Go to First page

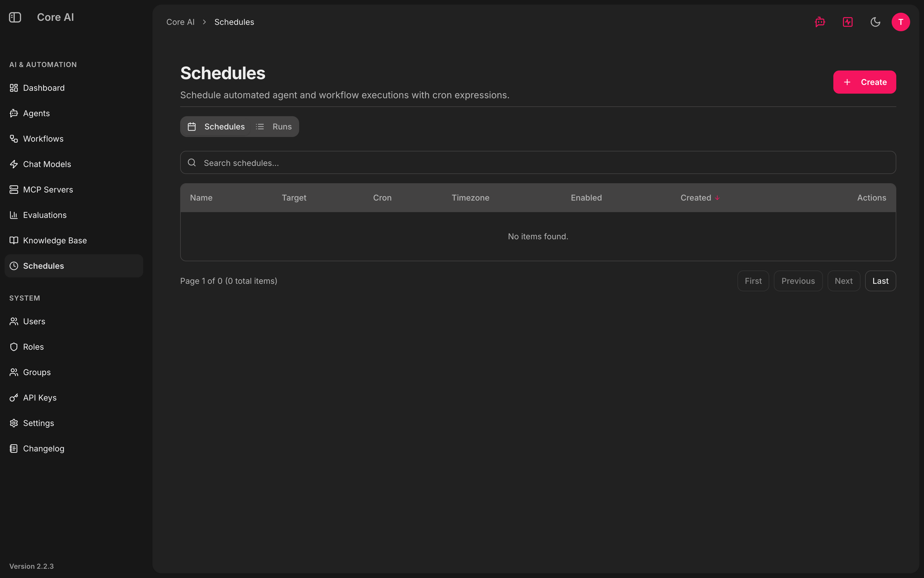(753, 281)
